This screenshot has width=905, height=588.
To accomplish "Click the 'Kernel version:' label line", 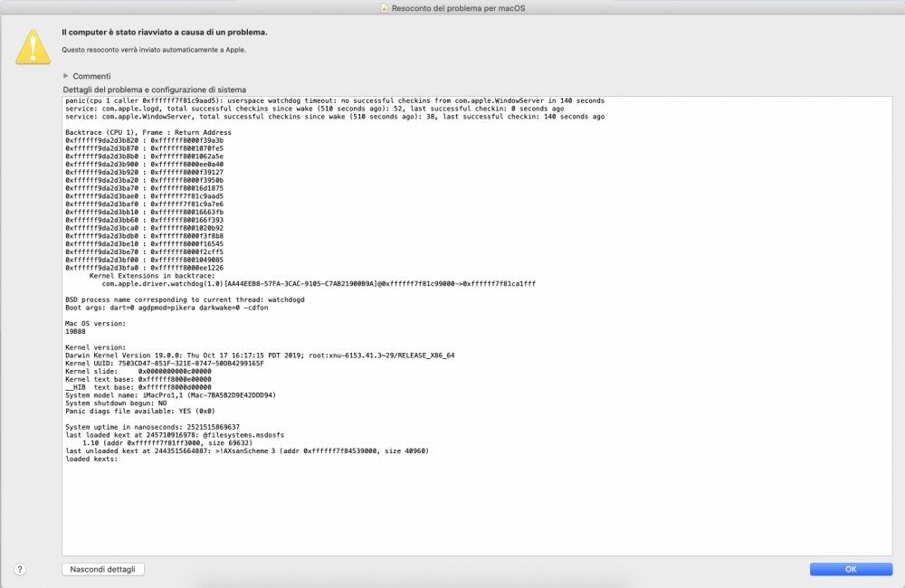I will tap(95, 347).
